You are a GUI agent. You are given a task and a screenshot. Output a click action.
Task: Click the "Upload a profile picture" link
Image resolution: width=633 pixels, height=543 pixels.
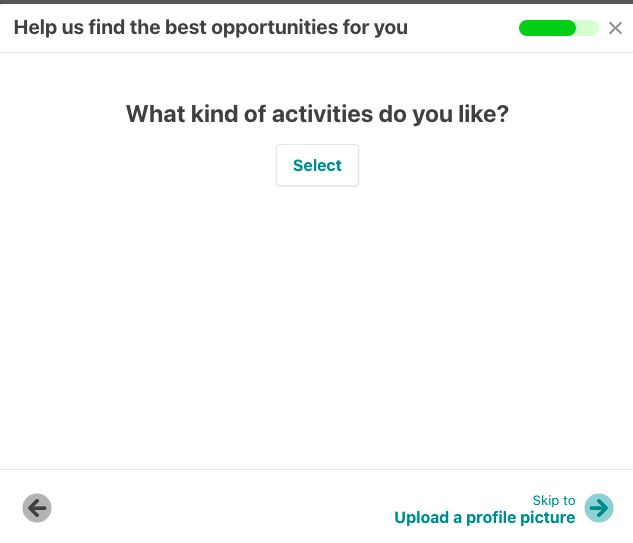click(x=485, y=517)
